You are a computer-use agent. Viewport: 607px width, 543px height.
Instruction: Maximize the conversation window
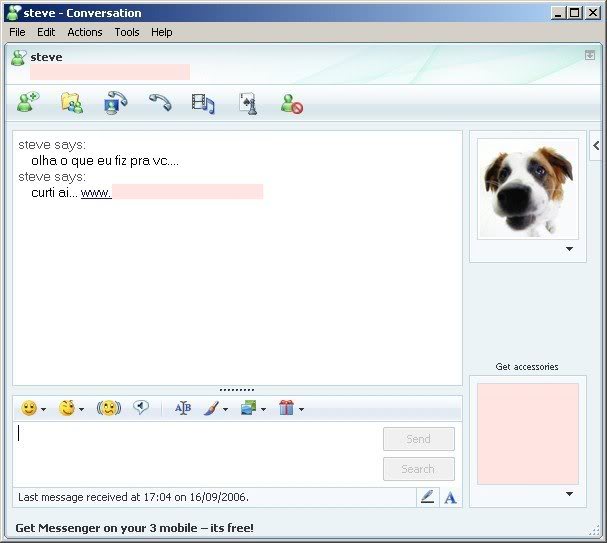[x=574, y=13]
